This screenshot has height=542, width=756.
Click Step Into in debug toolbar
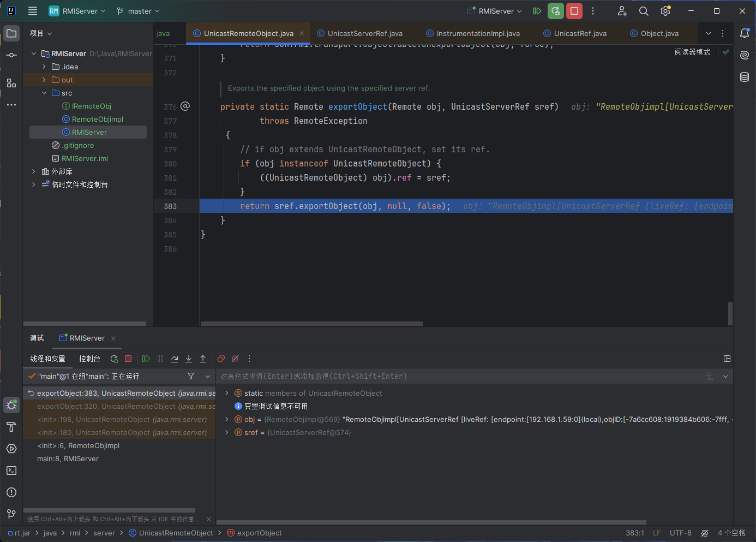pos(189,359)
